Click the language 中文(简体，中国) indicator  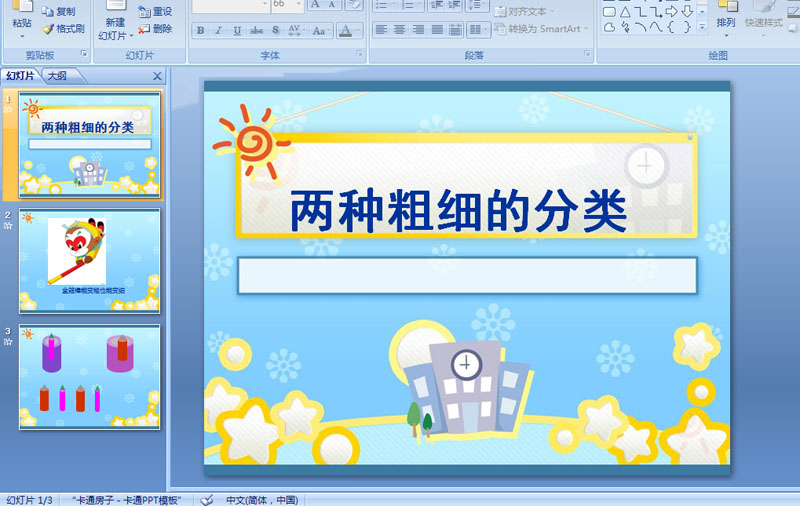[262, 500]
